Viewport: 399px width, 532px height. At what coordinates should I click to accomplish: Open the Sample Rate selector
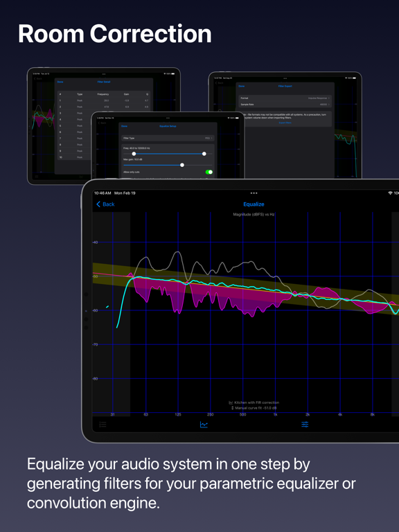click(x=285, y=105)
